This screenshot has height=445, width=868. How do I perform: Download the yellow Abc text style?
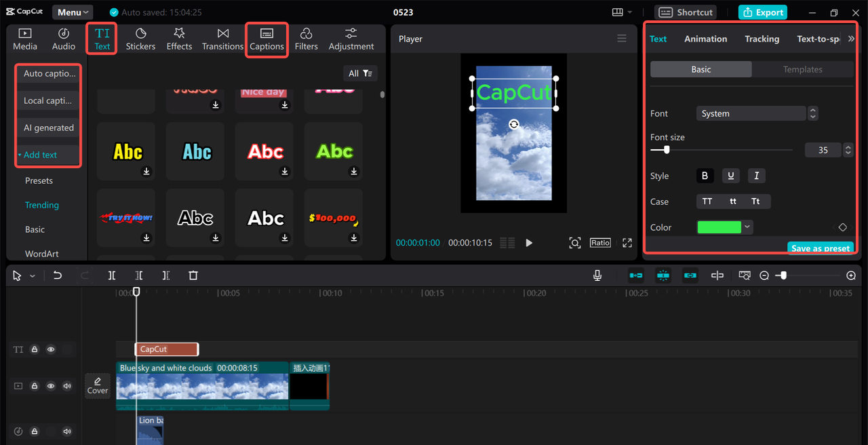click(146, 172)
